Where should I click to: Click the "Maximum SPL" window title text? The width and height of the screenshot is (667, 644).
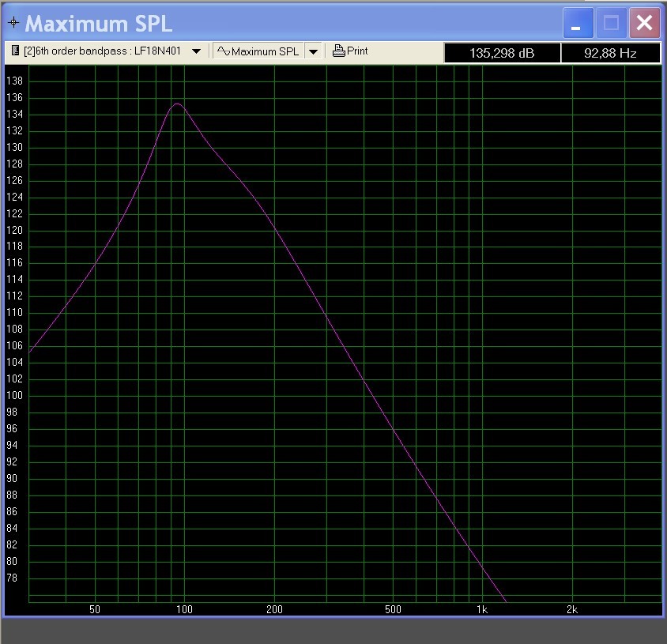tap(99, 24)
